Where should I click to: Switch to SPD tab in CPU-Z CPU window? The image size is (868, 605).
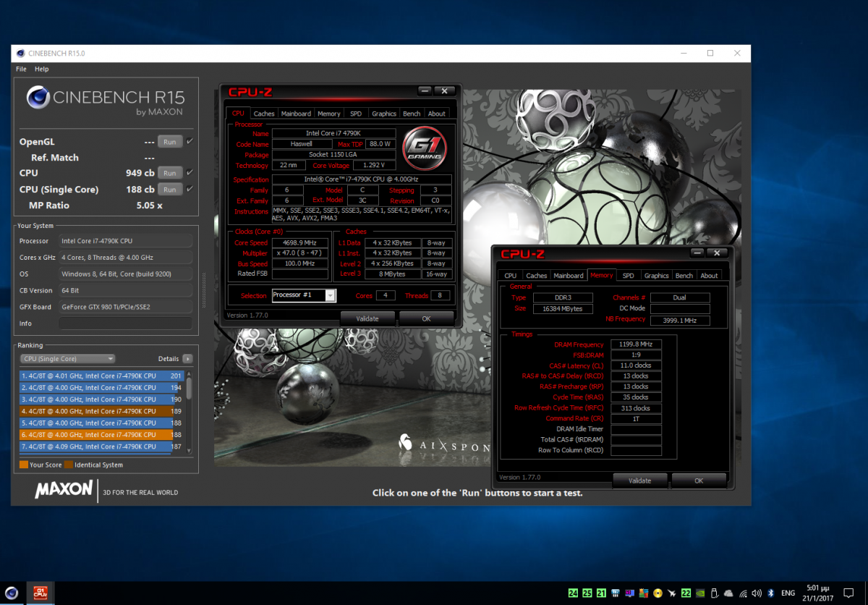point(356,114)
